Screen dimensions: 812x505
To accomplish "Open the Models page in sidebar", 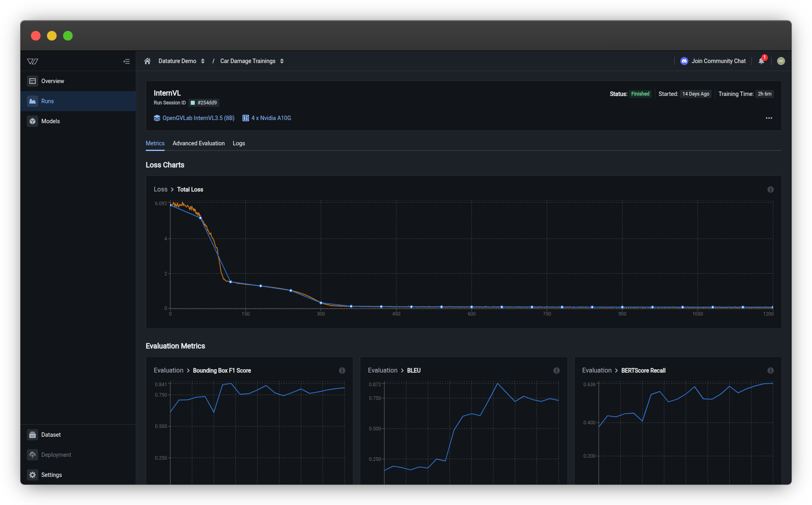I will click(50, 121).
